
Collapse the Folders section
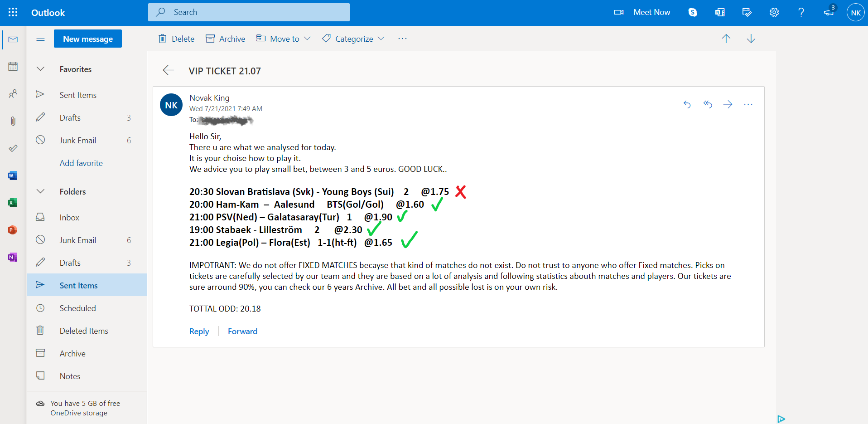(40, 191)
